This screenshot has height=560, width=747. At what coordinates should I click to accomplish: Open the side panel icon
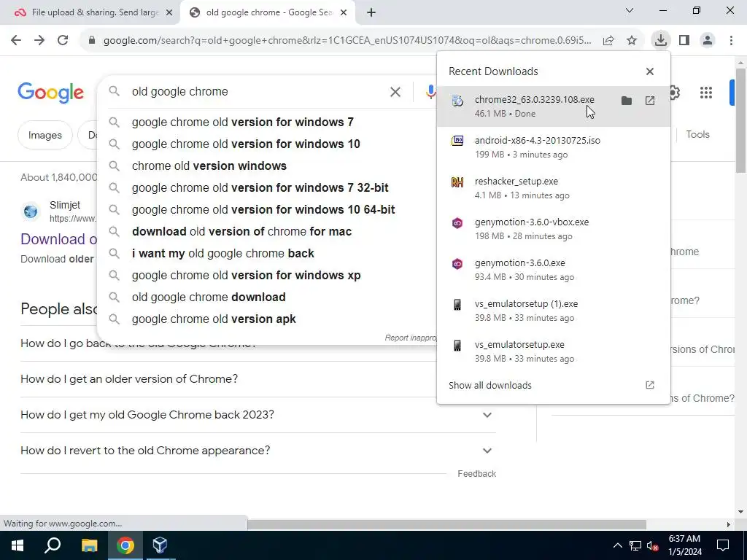click(684, 40)
